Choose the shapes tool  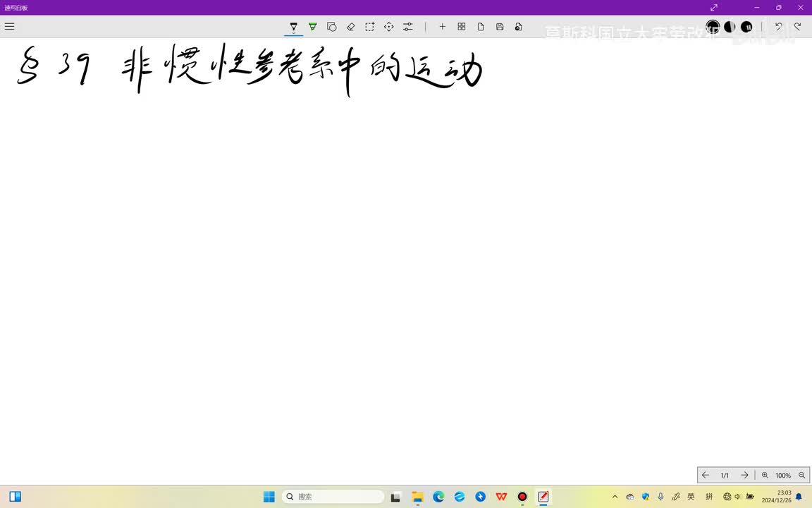(x=332, y=26)
